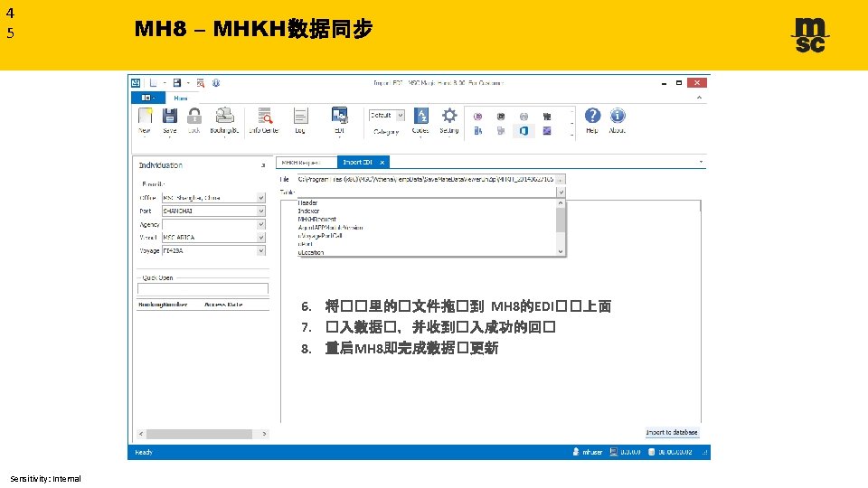Click the EDI ribbon icon
Viewport: 868px width, 488px height.
pyautogui.click(x=339, y=115)
